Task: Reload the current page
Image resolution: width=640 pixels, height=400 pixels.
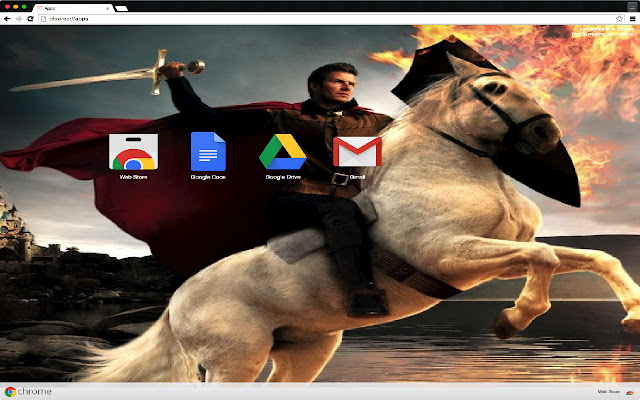Action: [x=30, y=19]
